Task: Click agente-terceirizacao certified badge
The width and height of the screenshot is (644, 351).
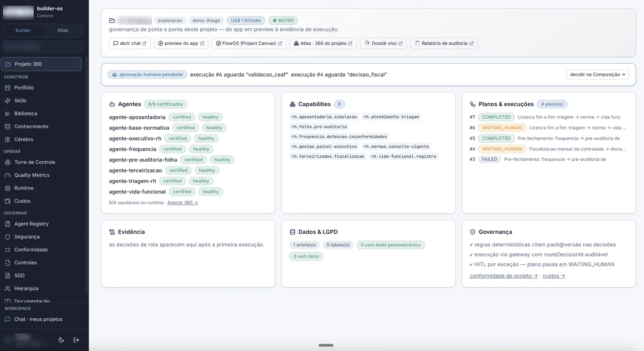Action: point(178,170)
